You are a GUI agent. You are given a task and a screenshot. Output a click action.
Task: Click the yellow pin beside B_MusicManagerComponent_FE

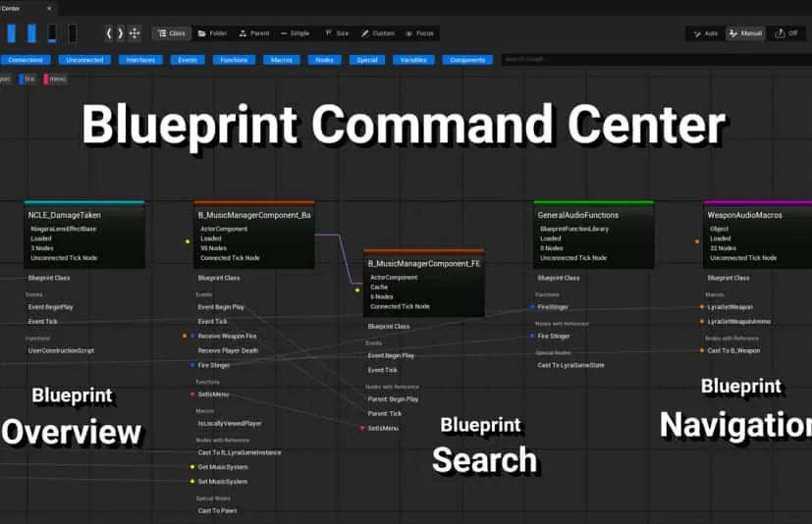click(x=357, y=289)
